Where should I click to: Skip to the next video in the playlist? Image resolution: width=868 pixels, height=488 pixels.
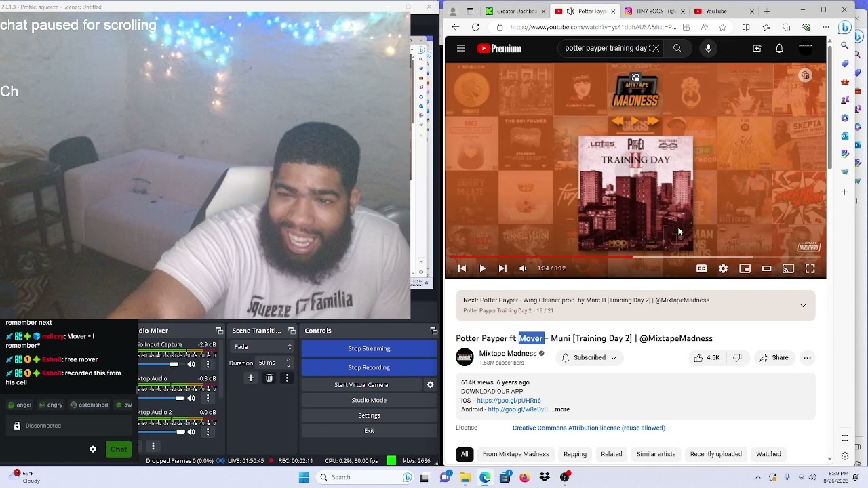(502, 268)
